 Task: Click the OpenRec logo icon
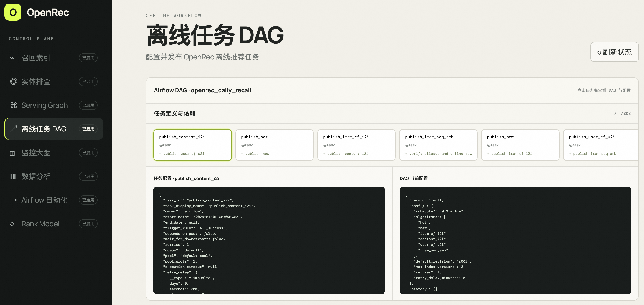(x=13, y=12)
